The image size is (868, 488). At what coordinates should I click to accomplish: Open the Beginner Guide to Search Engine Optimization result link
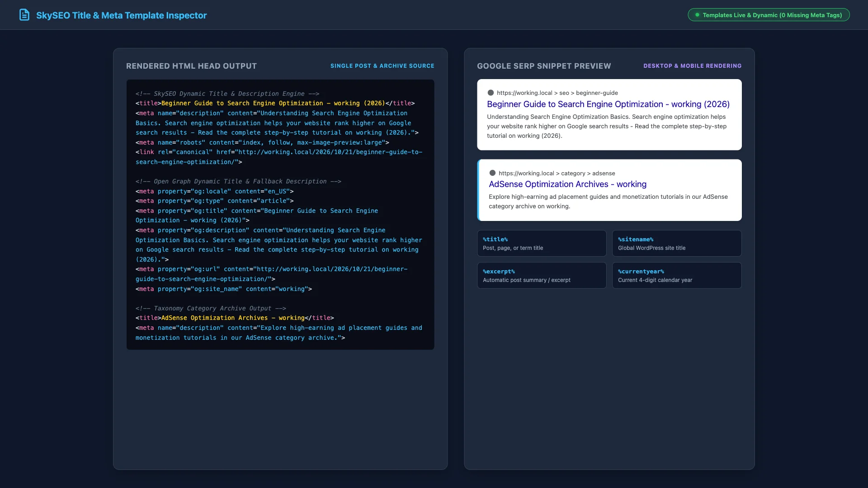(608, 104)
